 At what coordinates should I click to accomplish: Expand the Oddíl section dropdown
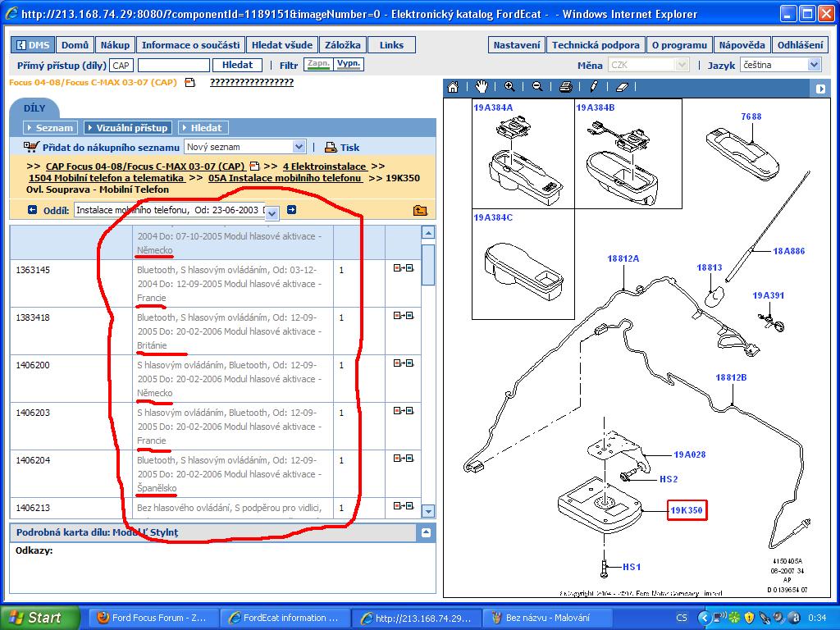tap(272, 212)
